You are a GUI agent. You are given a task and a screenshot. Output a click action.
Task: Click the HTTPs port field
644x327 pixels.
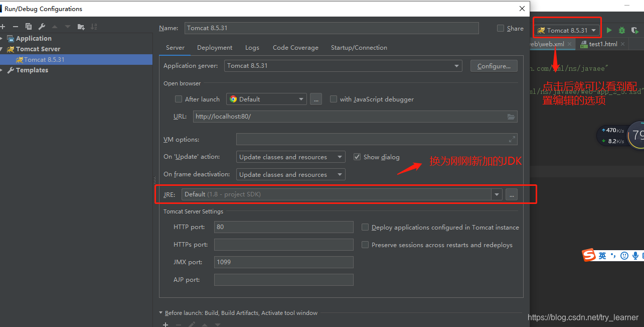pos(284,245)
